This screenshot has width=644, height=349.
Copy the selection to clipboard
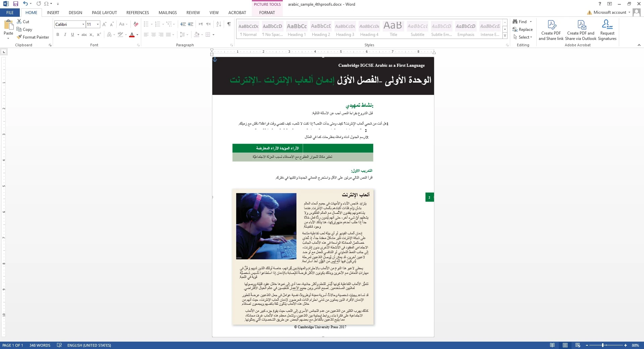click(24, 30)
